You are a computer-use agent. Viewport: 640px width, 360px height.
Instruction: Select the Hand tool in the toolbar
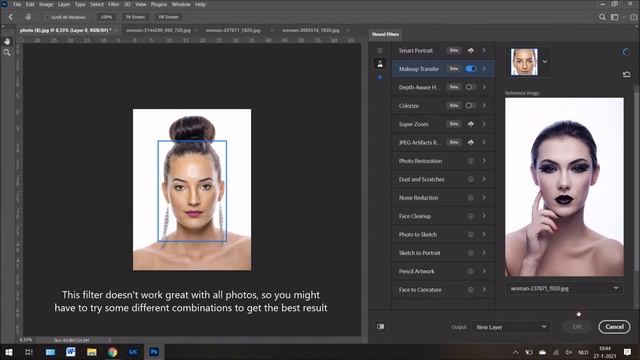pos(7,41)
